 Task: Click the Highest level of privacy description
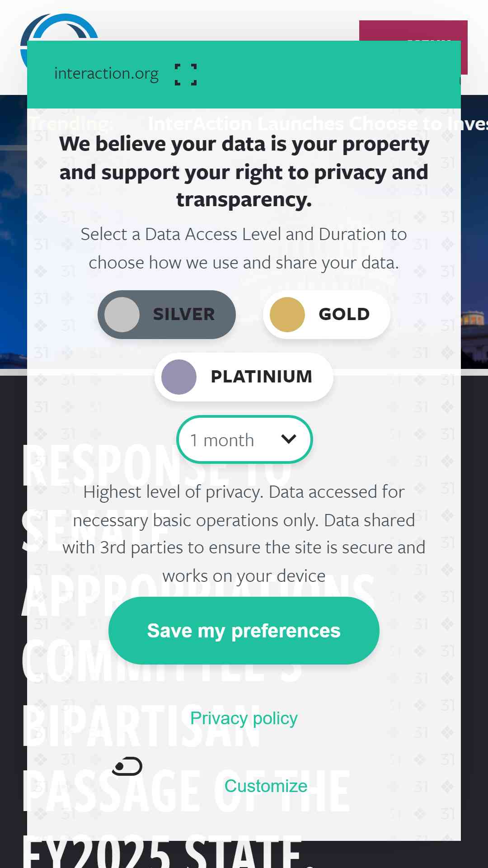(244, 534)
